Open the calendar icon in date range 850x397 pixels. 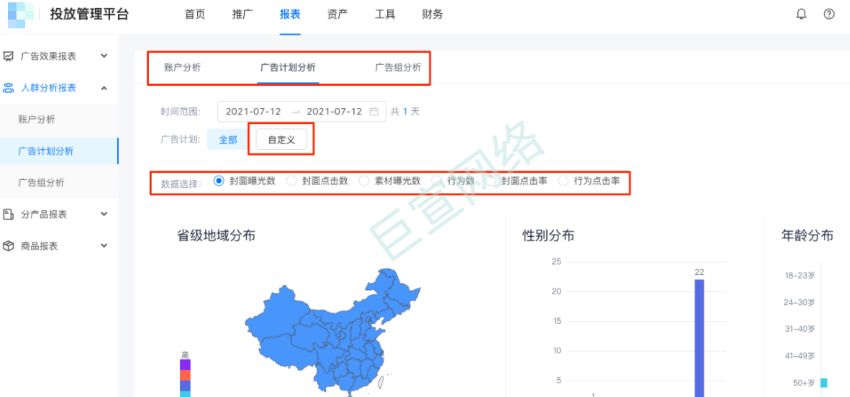[x=374, y=112]
